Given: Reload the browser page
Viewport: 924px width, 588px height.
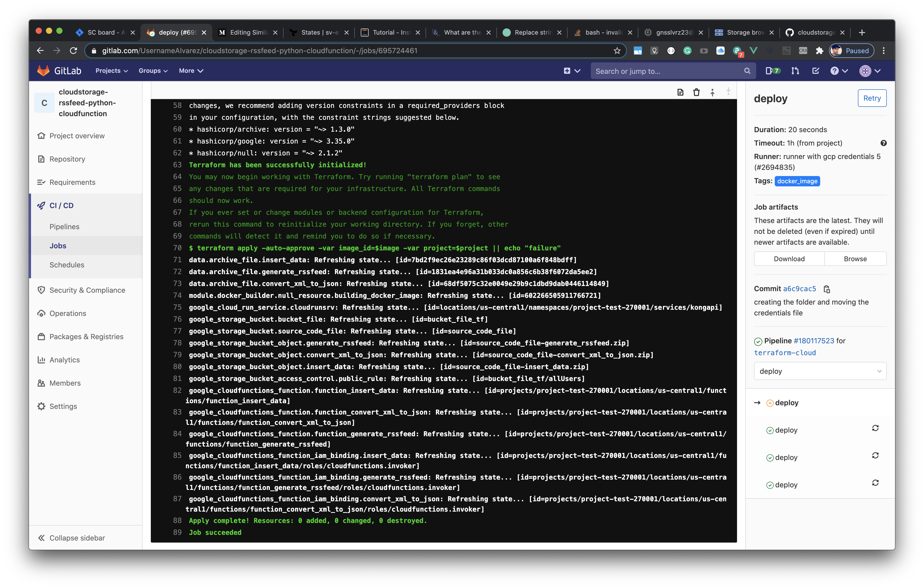Looking at the screenshot, I should (x=74, y=51).
